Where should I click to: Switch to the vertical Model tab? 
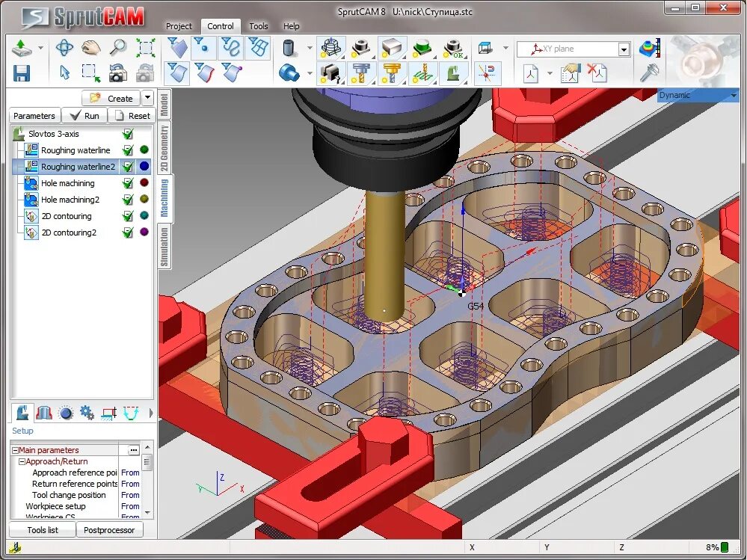click(x=164, y=104)
